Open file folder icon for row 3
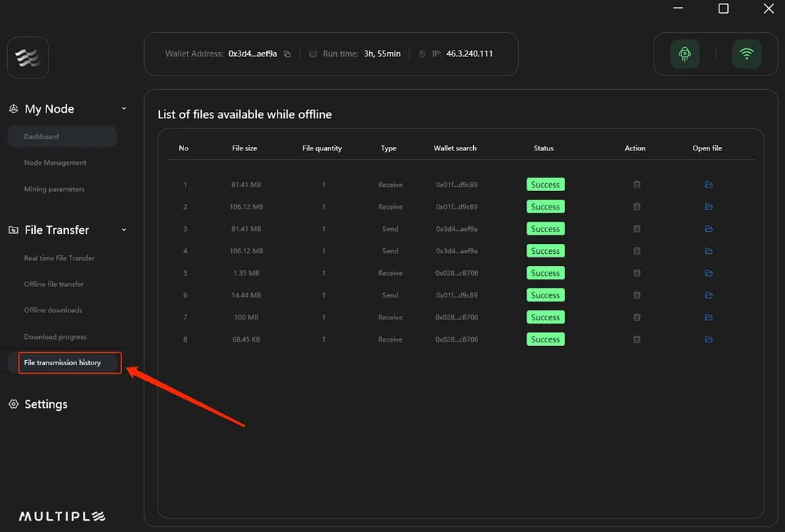Viewport: 785px width, 532px height. 709,229
